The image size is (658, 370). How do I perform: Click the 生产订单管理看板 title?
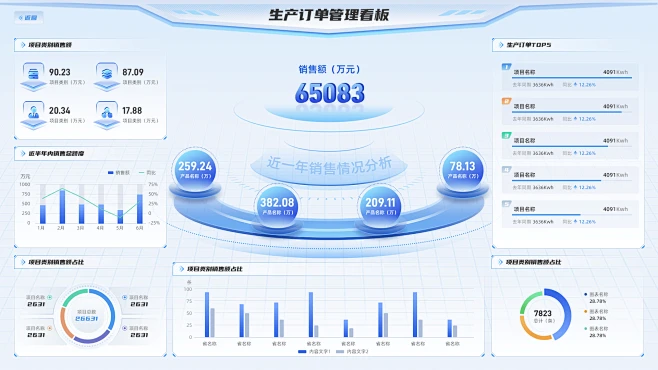pyautogui.click(x=329, y=15)
